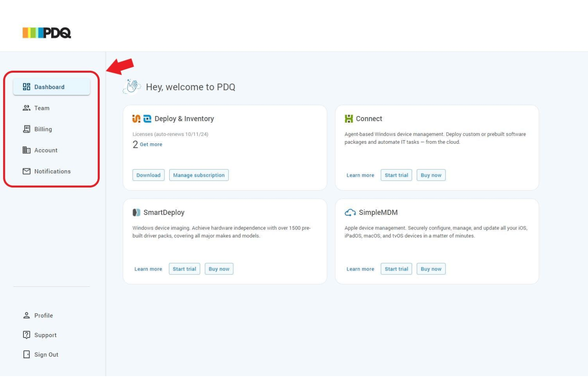
Task: Click the Support question mark icon
Action: coord(27,335)
